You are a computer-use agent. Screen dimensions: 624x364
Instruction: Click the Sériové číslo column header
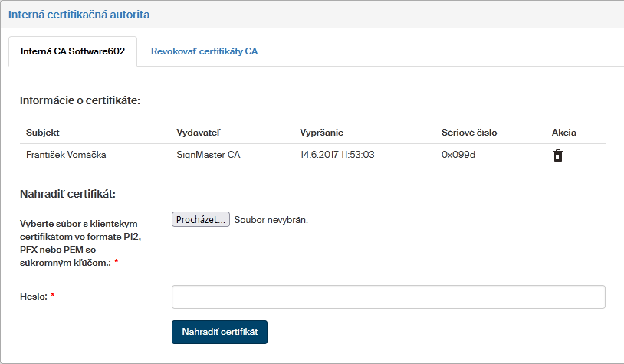[x=469, y=132]
